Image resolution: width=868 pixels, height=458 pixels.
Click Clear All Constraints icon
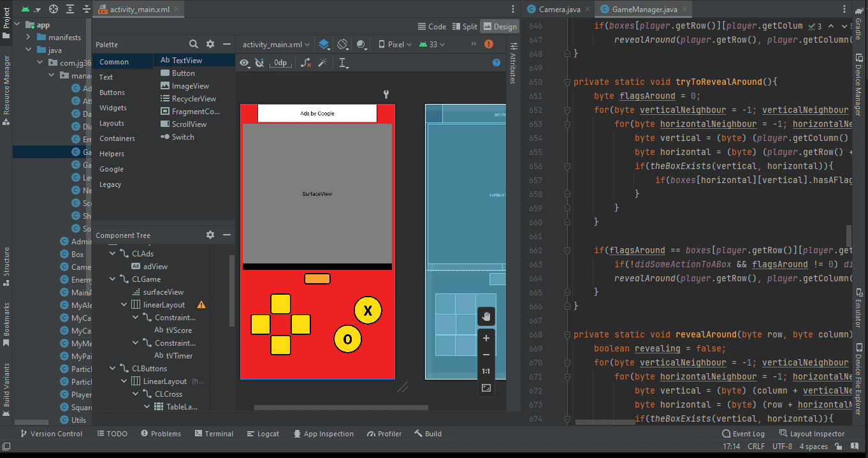click(x=307, y=63)
